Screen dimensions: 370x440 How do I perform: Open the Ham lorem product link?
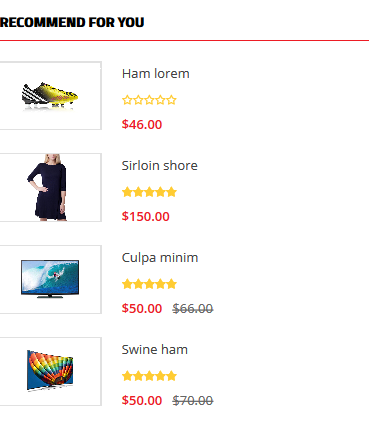156,74
